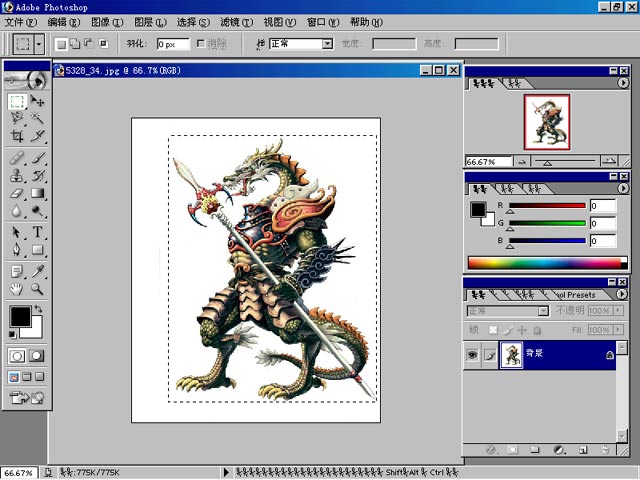
Task: Hide the 背景 layer visibility eye
Action: click(x=472, y=355)
